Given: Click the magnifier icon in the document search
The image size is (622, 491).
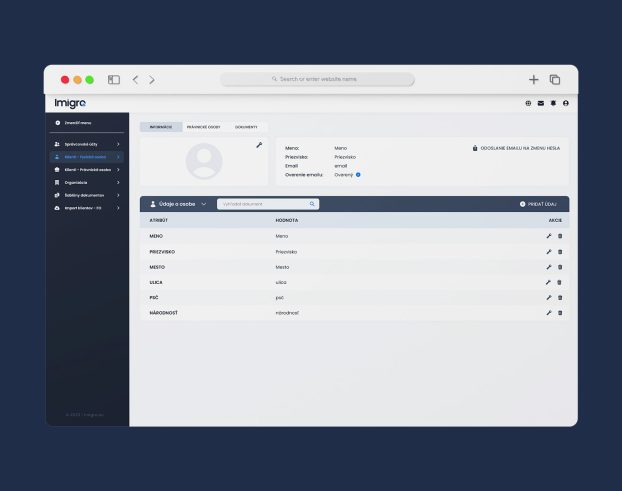Looking at the screenshot, I should coord(312,204).
